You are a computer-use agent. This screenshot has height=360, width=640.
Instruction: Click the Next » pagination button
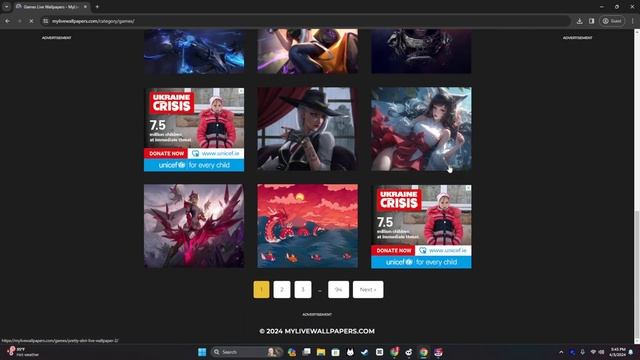[x=368, y=289]
